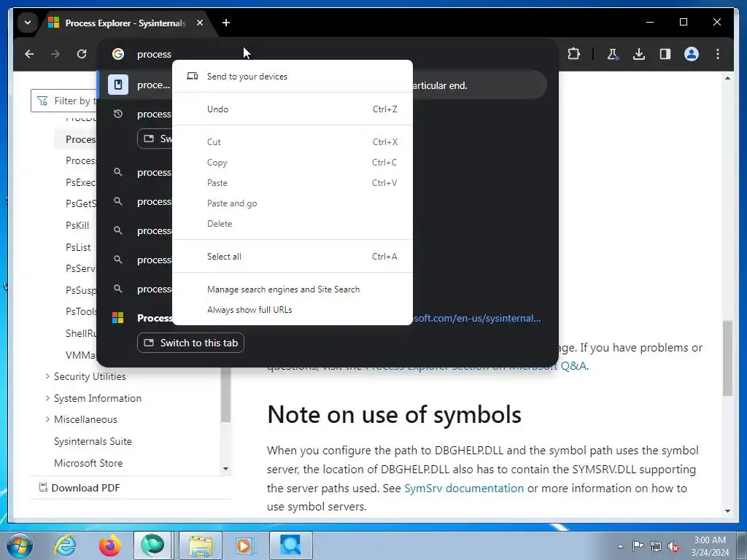
Task: Select Send to your devices
Action: tap(292, 76)
